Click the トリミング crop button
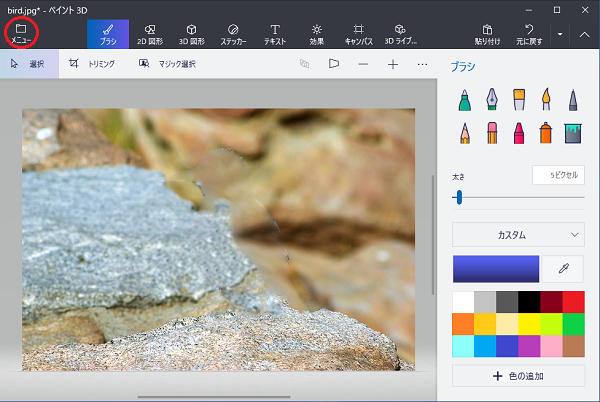 click(92, 64)
